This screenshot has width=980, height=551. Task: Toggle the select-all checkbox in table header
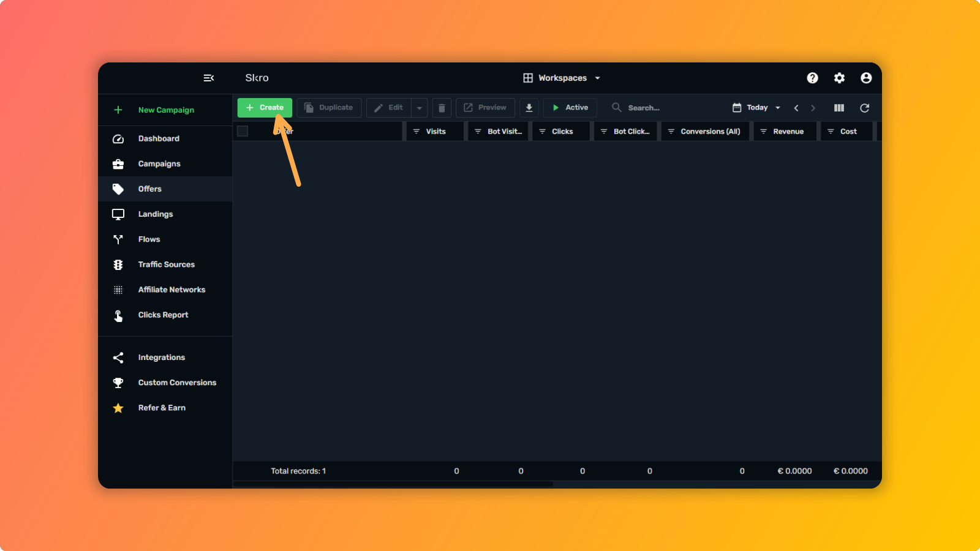[243, 131]
